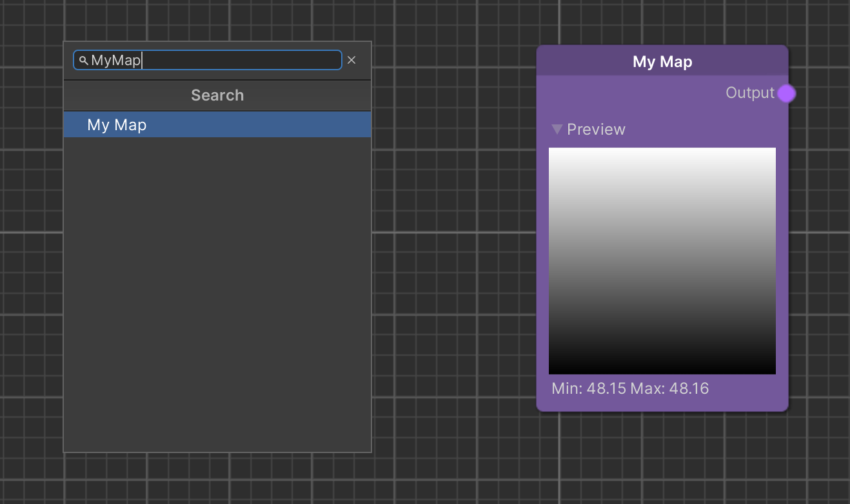Click the white top of the gradient preview
The height and width of the screenshot is (504, 850).
(662, 155)
